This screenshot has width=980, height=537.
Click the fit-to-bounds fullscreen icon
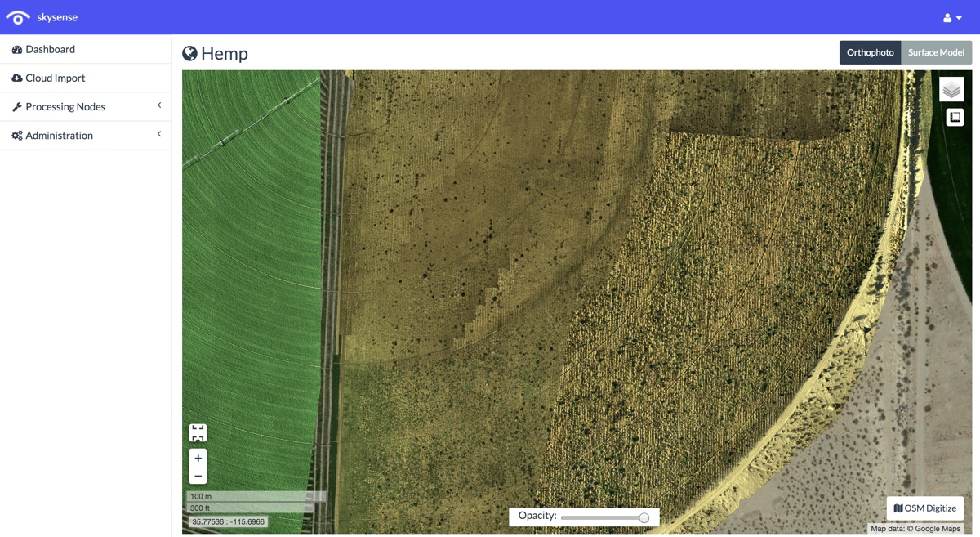coord(198,432)
